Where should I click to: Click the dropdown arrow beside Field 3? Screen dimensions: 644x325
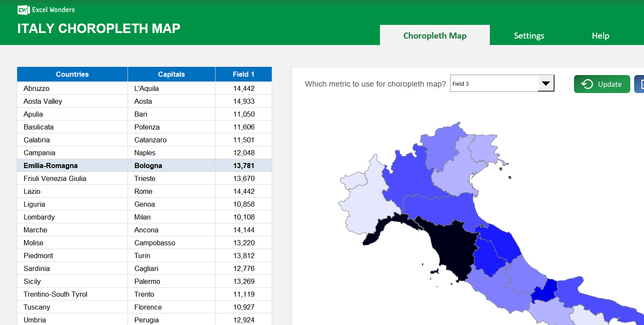pyautogui.click(x=546, y=84)
